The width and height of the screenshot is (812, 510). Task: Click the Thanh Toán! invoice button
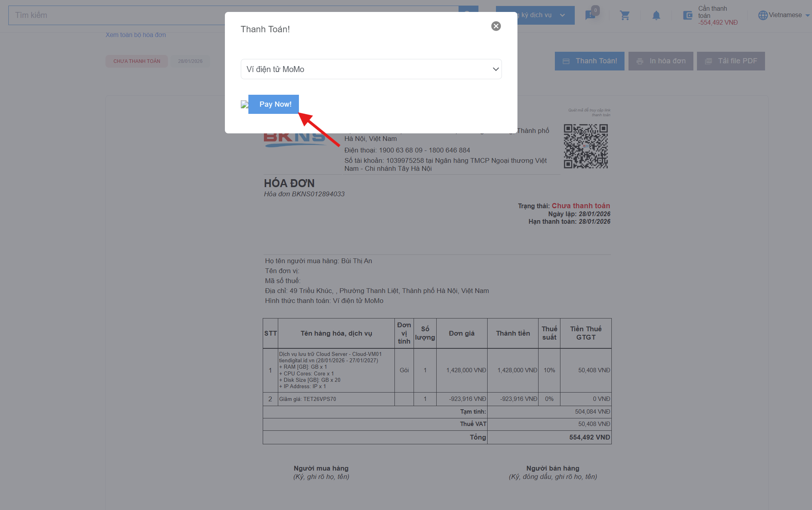click(x=589, y=61)
